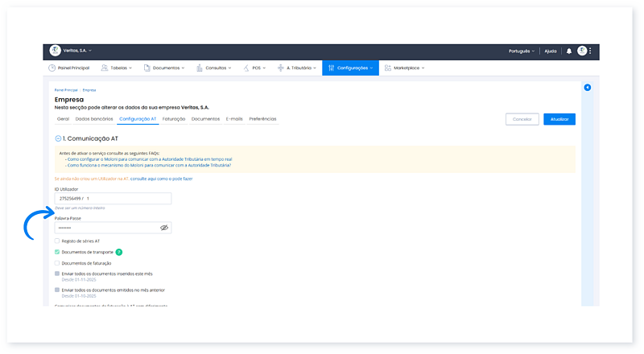Switch to the Faturação tab
This screenshot has height=354, width=644.
click(x=174, y=119)
